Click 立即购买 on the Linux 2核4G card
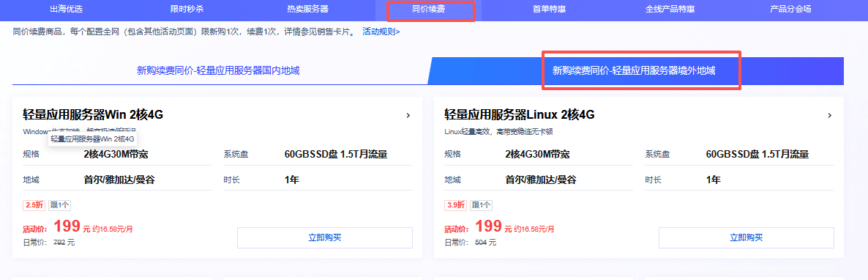This screenshot has height=280, width=868. pyautogui.click(x=747, y=238)
